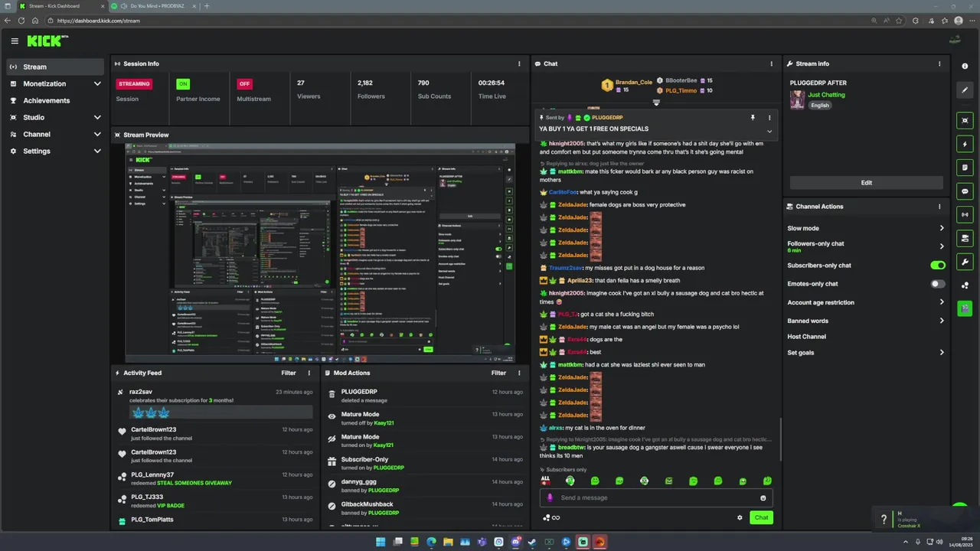The height and width of the screenshot is (551, 980).
Task: Open chat settings gear icon
Action: (x=740, y=517)
